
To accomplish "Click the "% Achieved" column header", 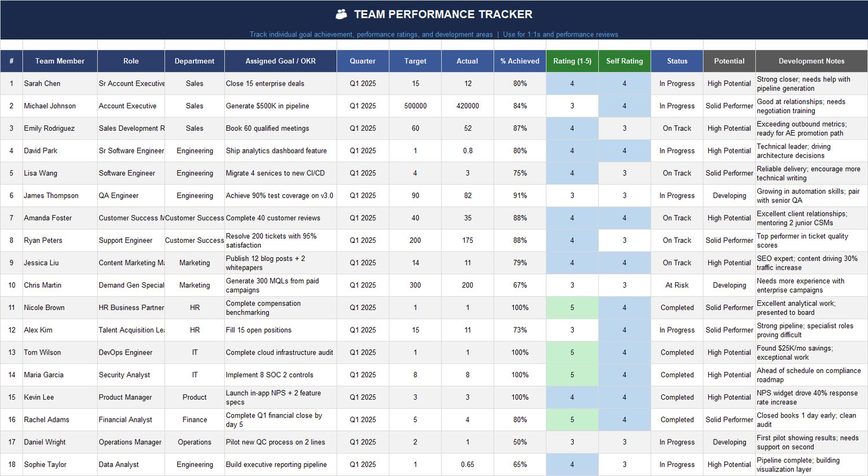I will 520,61.
